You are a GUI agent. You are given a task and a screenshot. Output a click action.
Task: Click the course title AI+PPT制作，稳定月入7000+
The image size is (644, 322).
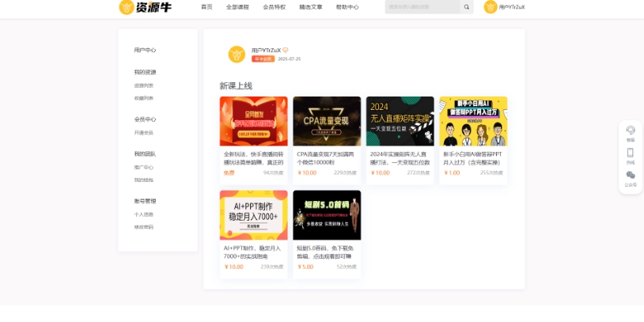(x=252, y=252)
